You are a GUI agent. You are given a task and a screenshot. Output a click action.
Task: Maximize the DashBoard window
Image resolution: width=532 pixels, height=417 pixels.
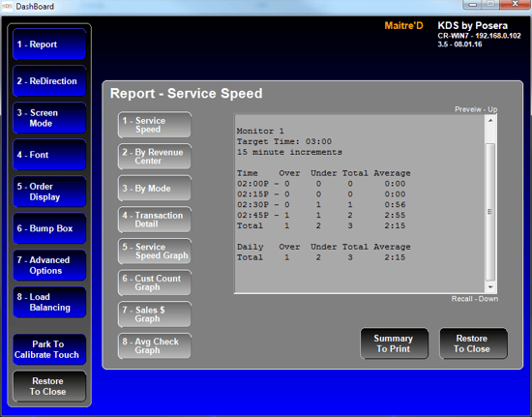[490, 5]
